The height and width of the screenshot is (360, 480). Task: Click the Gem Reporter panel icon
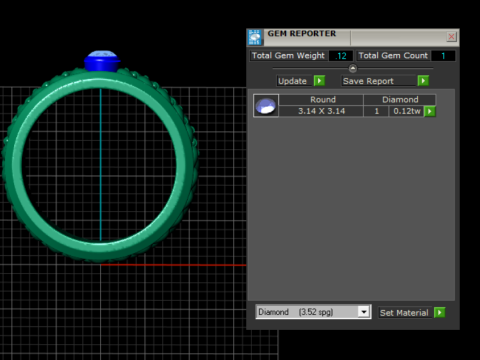pyautogui.click(x=255, y=37)
